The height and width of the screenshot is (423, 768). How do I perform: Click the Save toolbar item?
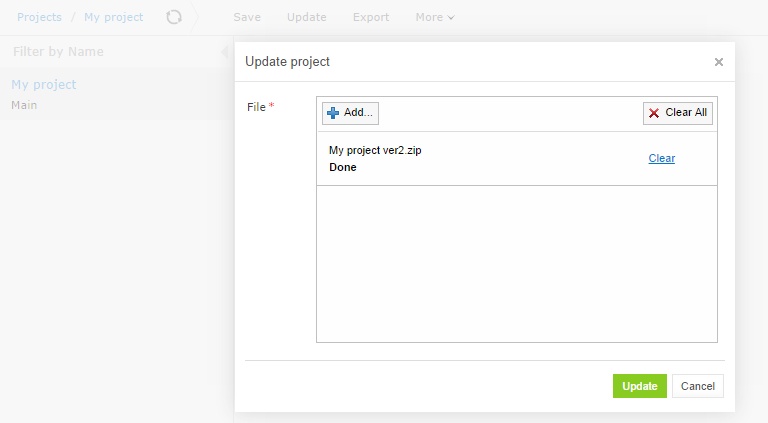coord(247,17)
